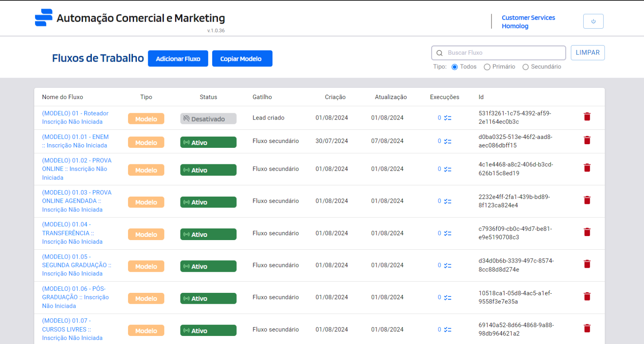The width and height of the screenshot is (644, 344).
Task: Open executions checklist icon for 01.06 - PÓS-GRADUAÇÃO
Action: point(448,298)
